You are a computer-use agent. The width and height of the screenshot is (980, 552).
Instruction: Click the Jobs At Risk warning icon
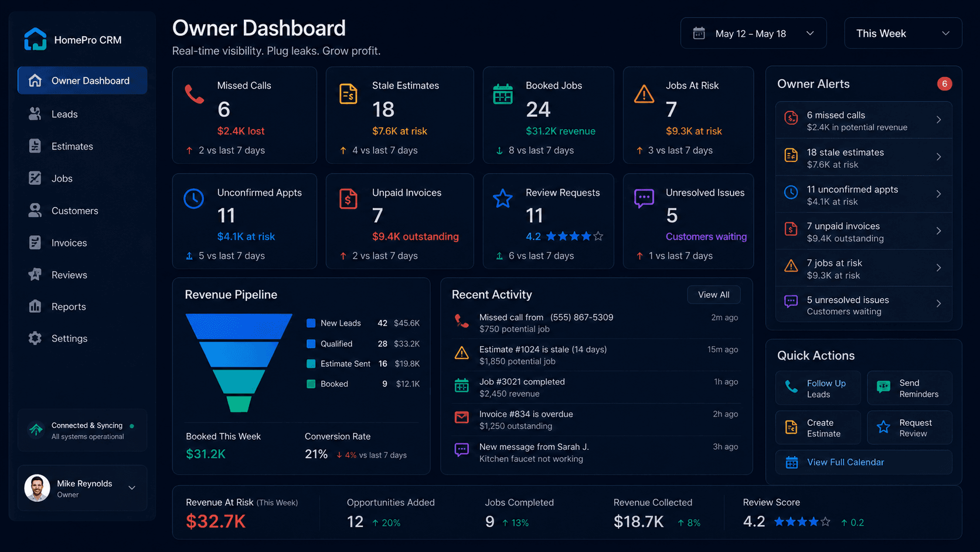pos(644,94)
